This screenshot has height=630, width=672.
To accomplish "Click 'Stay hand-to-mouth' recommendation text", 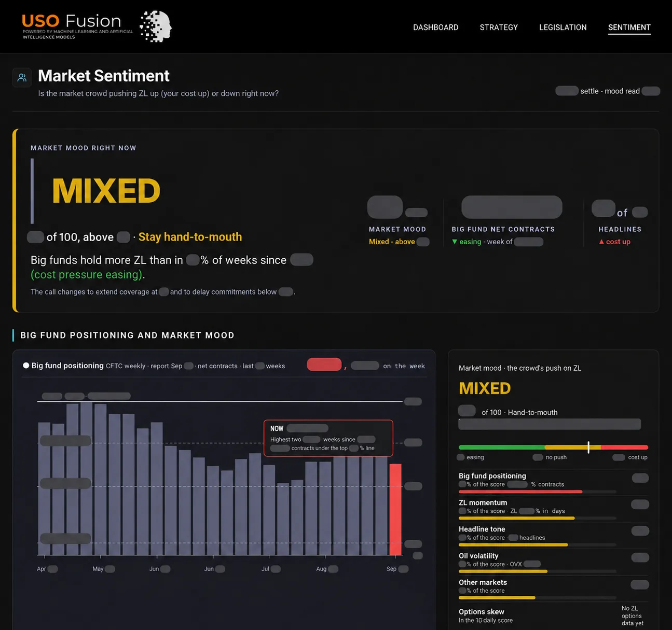I will coord(190,237).
